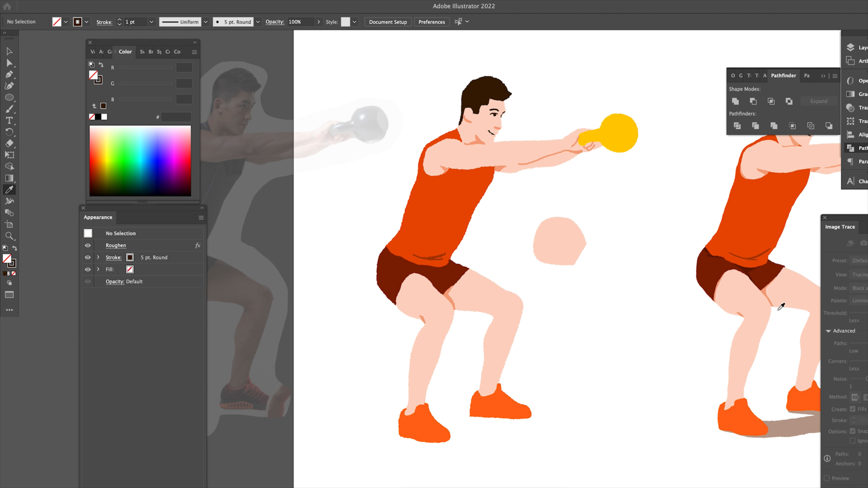The height and width of the screenshot is (488, 868).
Task: Expand the Stroke row in Appearance
Action: (98, 257)
